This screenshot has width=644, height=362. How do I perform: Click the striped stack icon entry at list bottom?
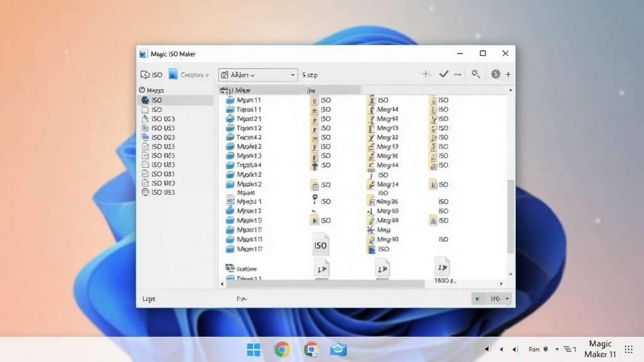coord(241,268)
